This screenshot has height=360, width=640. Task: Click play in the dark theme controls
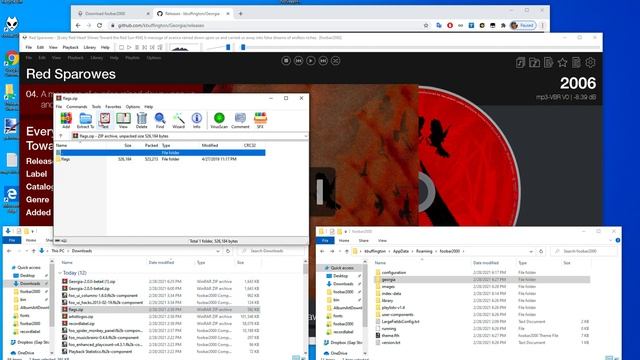coord(311,60)
